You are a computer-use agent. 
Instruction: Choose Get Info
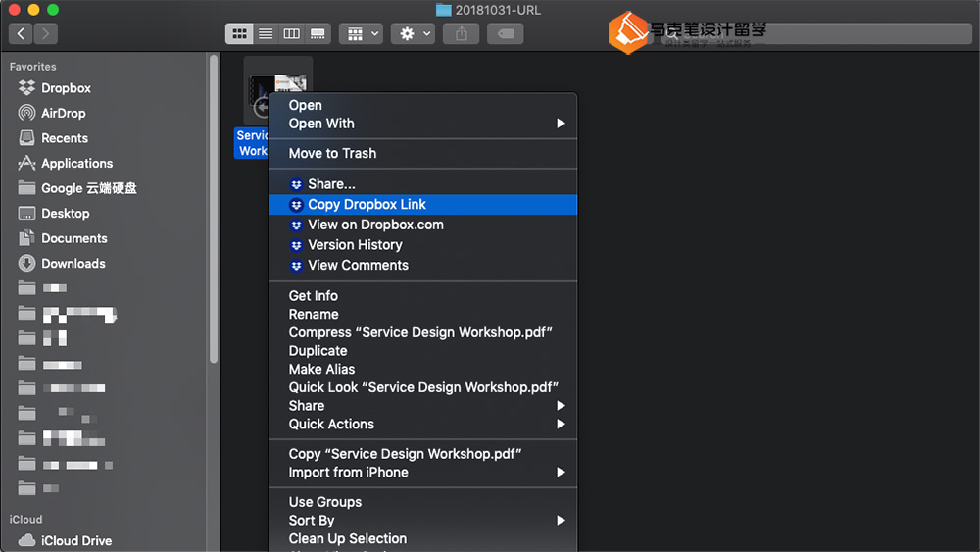[x=422, y=296]
